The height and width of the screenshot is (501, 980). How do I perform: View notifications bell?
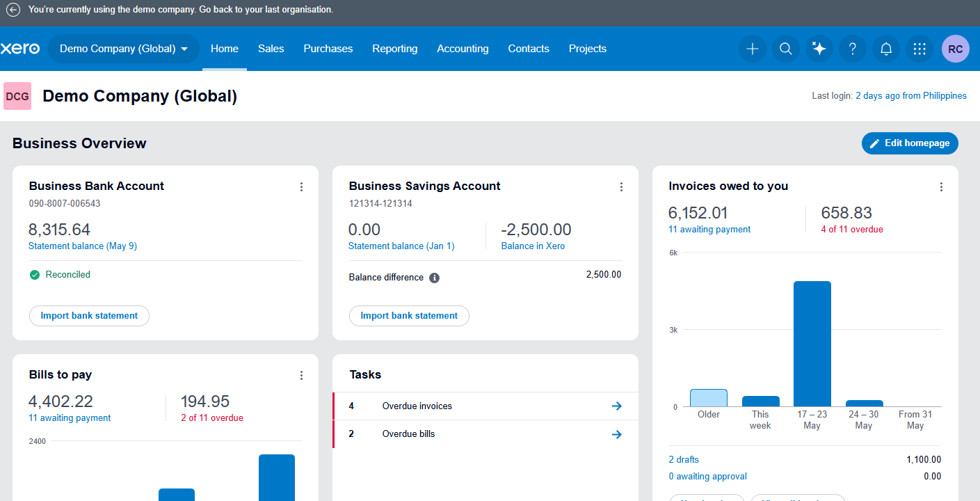(x=886, y=49)
